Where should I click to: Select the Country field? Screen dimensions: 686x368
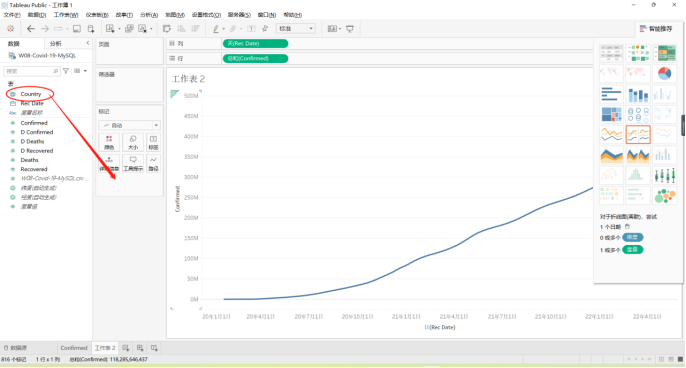31,94
